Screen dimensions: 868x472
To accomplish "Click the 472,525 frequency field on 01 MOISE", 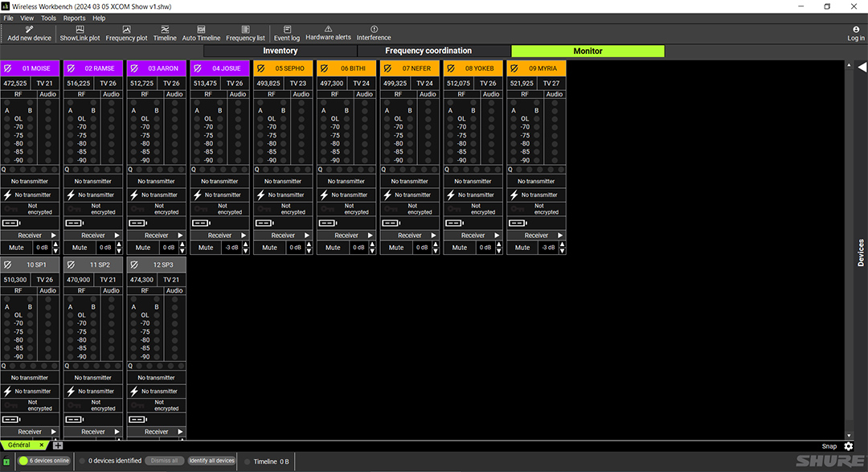I will (15, 84).
